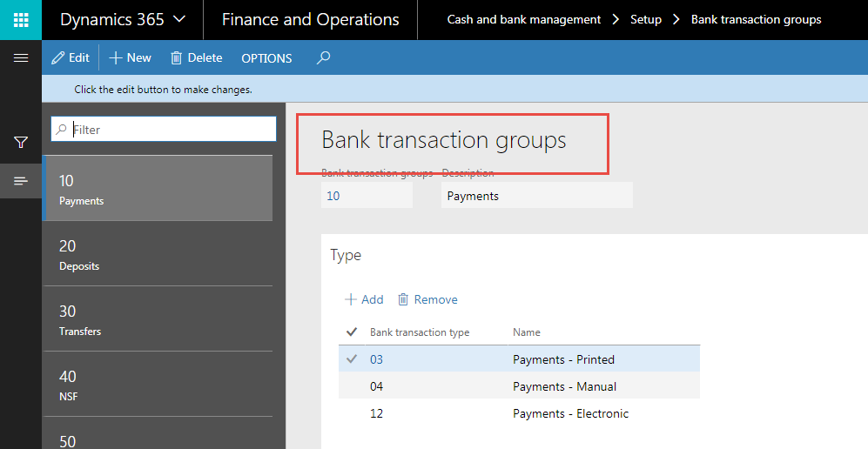
Task: Toggle the hamburger navigation menu
Action: pyautogui.click(x=21, y=57)
